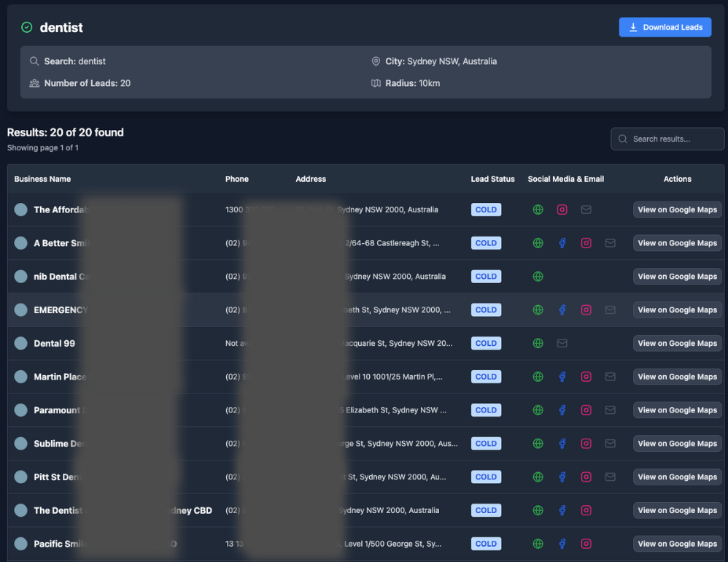This screenshot has width=728, height=562.
Task: View Paramount row on Google Maps
Action: [677, 410]
